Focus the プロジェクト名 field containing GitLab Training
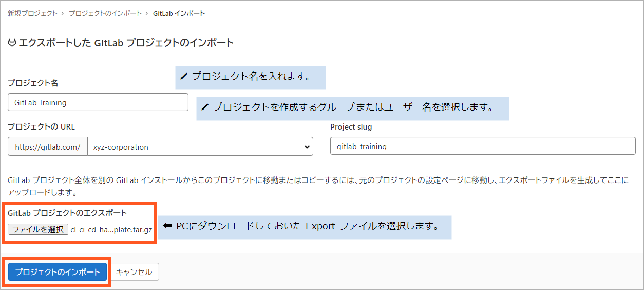This screenshot has height=290, width=644. pos(98,102)
